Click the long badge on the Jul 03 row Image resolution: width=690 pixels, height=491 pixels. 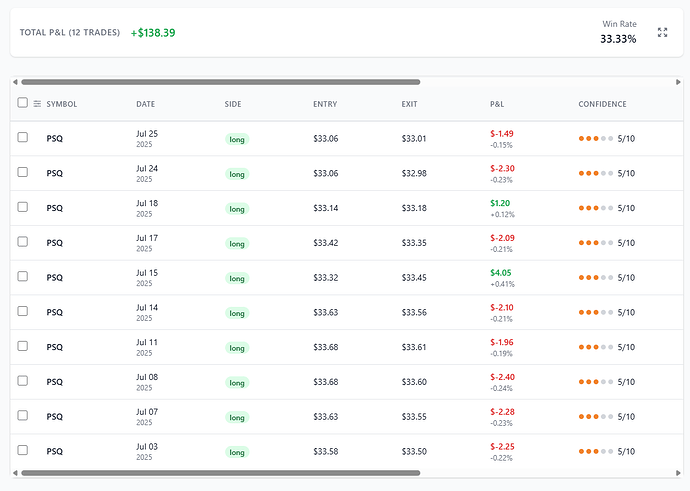[x=237, y=452]
